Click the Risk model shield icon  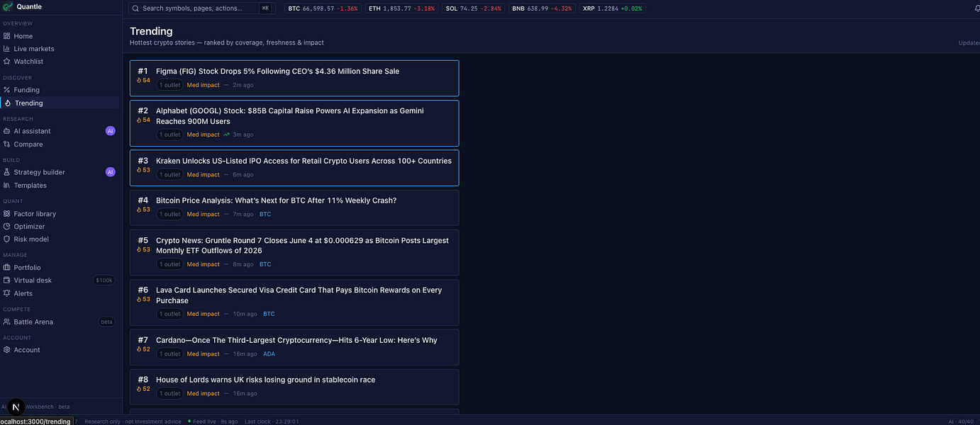(6, 239)
